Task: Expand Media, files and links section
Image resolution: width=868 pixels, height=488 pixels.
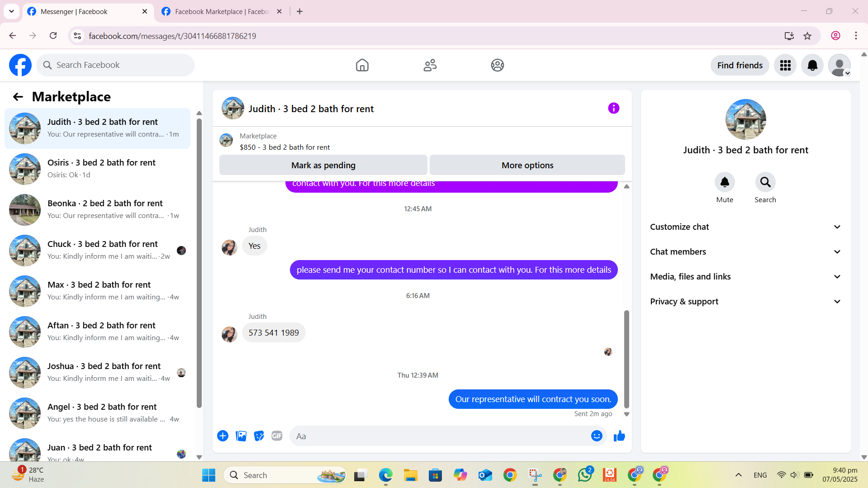Action: [x=745, y=277]
